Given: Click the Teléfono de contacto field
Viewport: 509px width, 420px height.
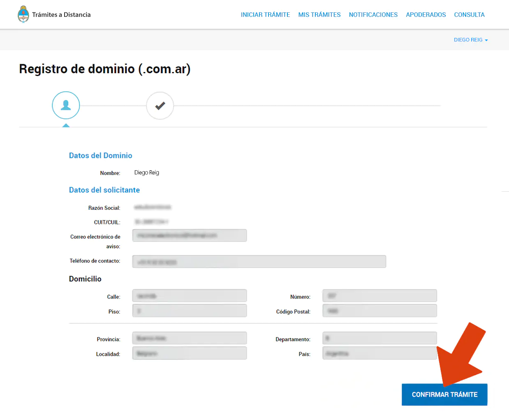Looking at the screenshot, I should click(259, 261).
